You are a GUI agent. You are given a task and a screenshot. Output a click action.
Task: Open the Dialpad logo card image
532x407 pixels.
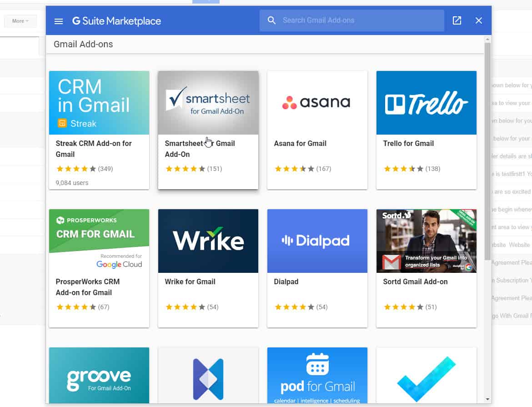[x=317, y=241]
